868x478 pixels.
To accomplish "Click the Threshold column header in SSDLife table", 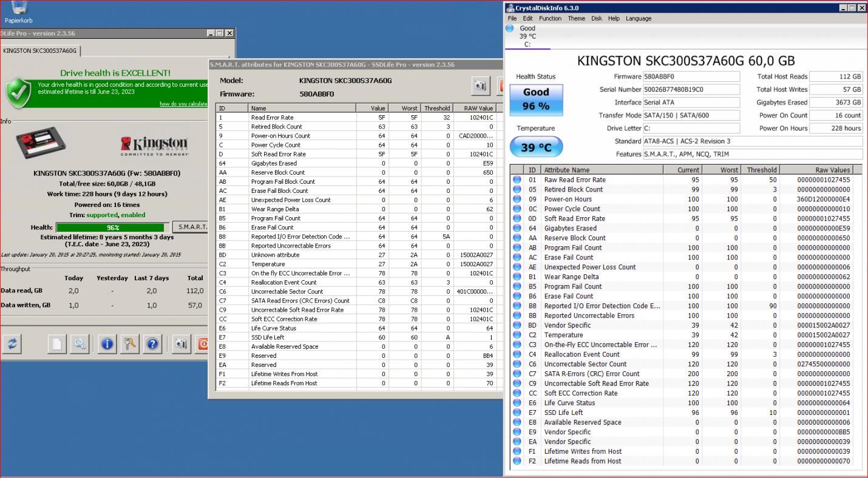I will click(436, 108).
